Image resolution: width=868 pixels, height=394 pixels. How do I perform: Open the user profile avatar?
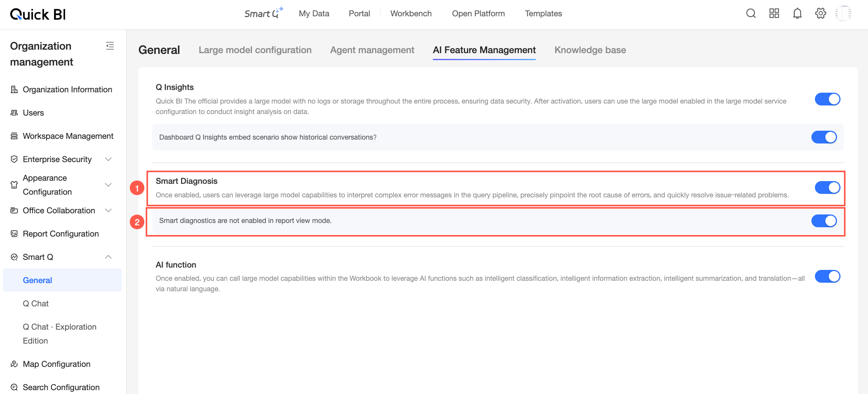[x=843, y=14]
